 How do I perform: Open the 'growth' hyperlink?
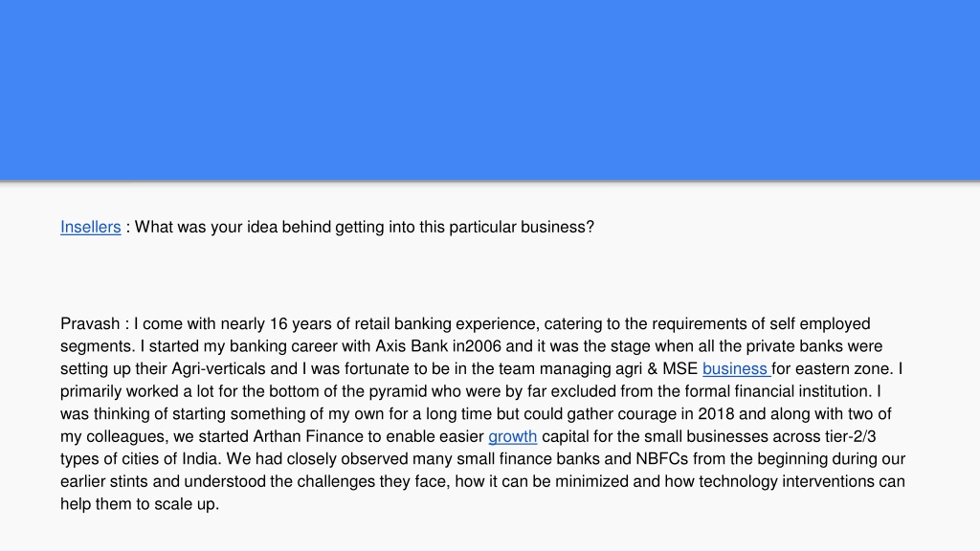click(x=513, y=436)
